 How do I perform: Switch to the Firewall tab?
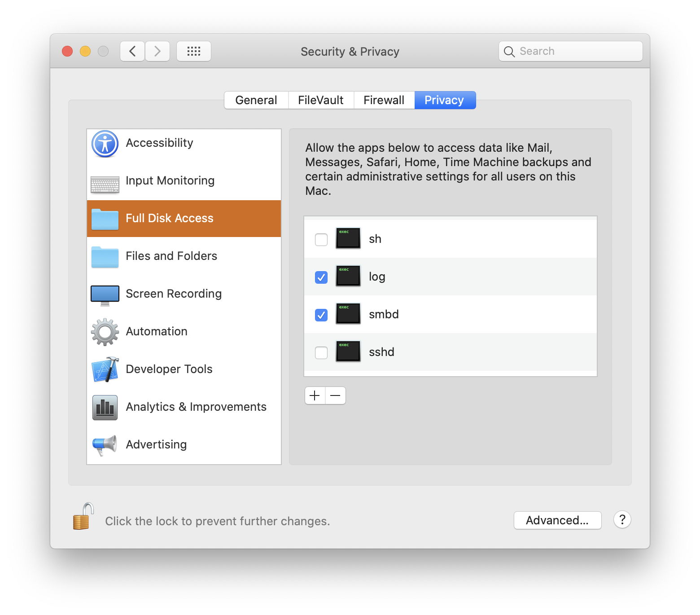[384, 100]
